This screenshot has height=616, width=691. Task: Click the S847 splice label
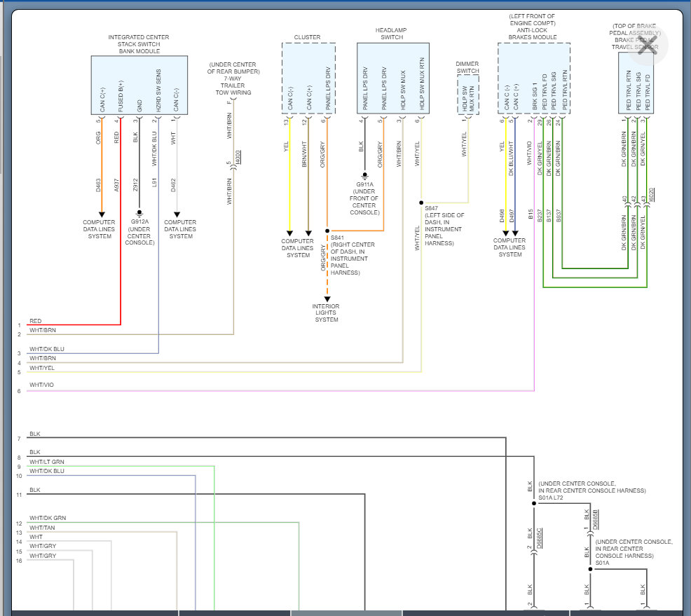pos(432,208)
